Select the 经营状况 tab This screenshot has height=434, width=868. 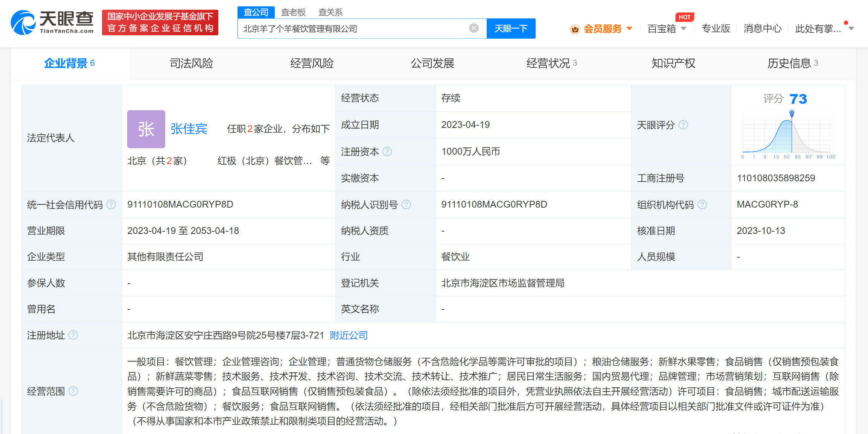pos(551,63)
